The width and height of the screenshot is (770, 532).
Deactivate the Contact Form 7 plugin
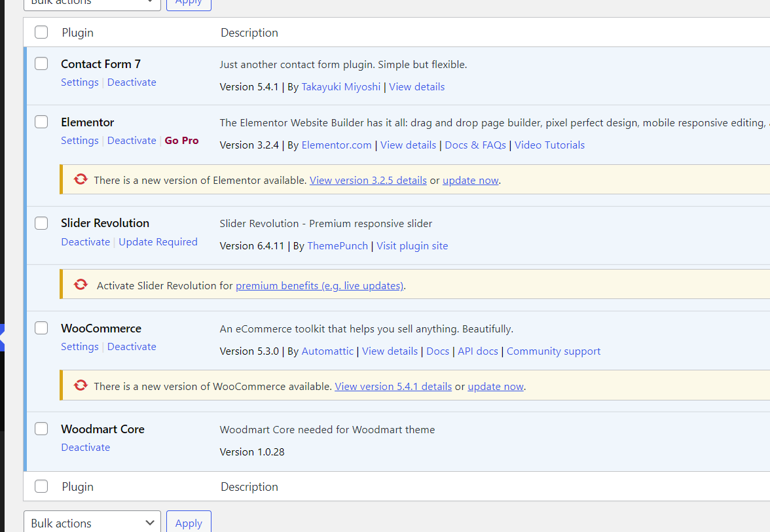tap(132, 82)
